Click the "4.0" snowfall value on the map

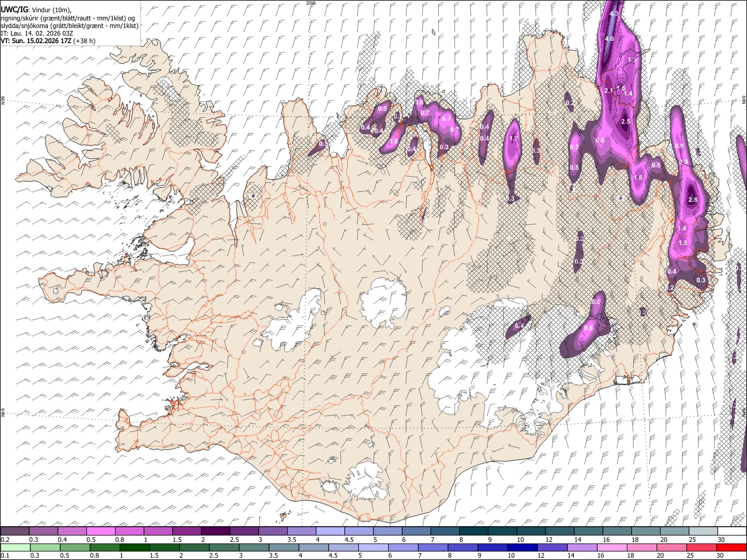[609, 38]
